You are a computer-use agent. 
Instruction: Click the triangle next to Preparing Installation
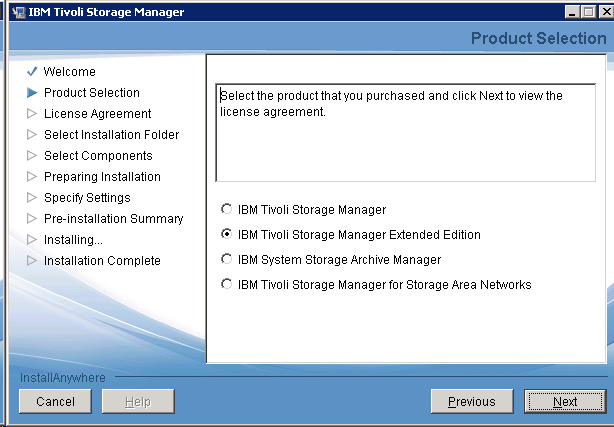32,177
